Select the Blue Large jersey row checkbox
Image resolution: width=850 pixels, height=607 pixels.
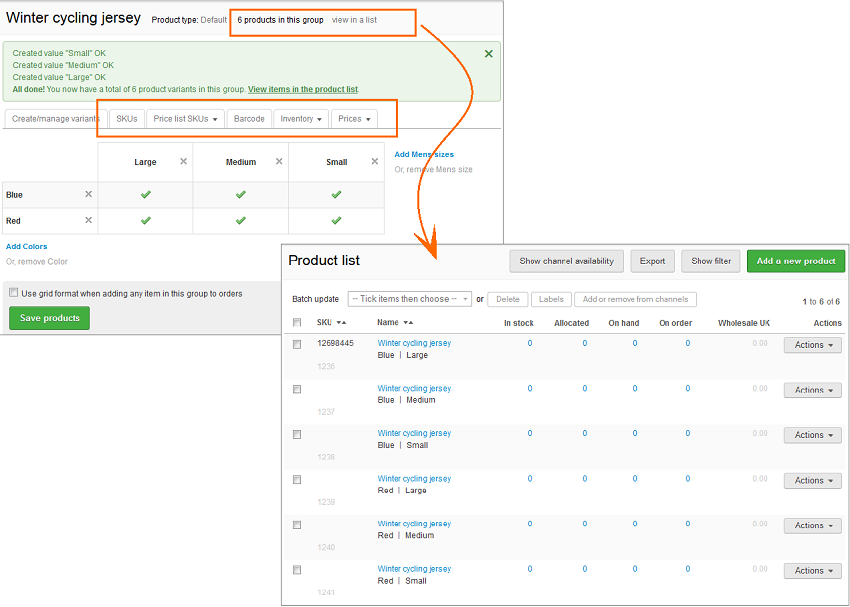click(x=297, y=344)
